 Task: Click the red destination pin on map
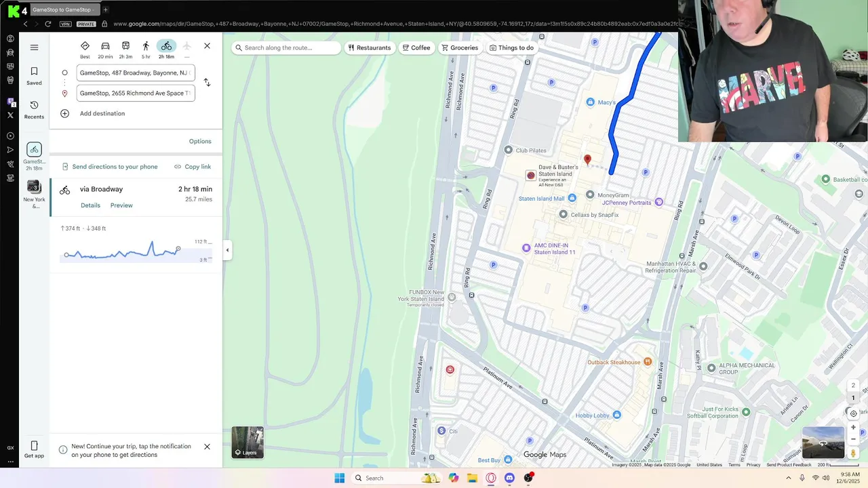(587, 159)
